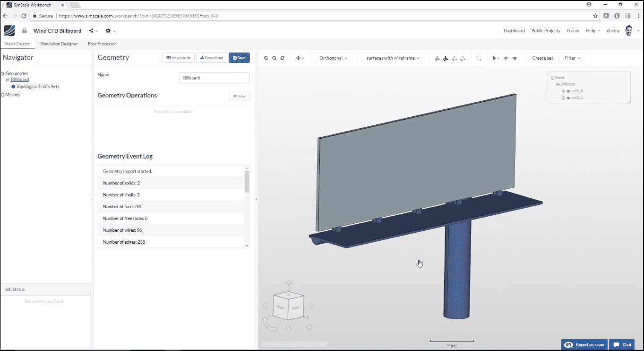
Task: Open the Orthogonal projection dropdown
Action: click(334, 58)
